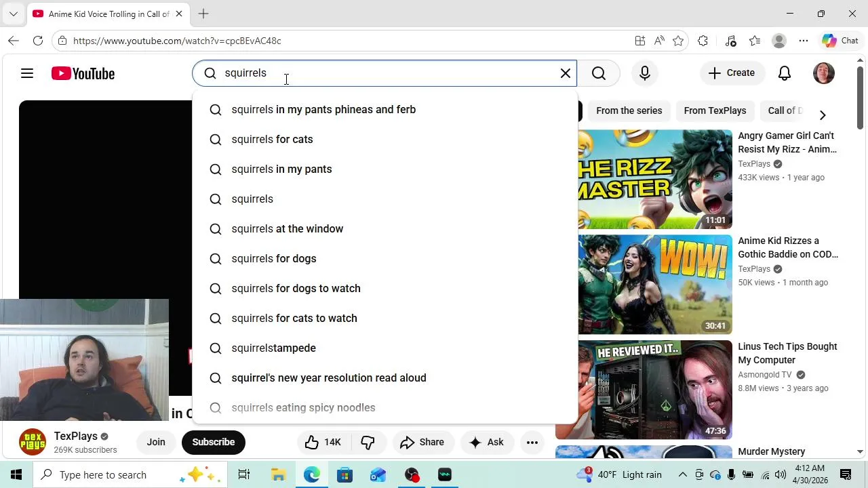Screen dimensions: 868x488
Task: Go back in the browser
Action: click(x=14, y=41)
